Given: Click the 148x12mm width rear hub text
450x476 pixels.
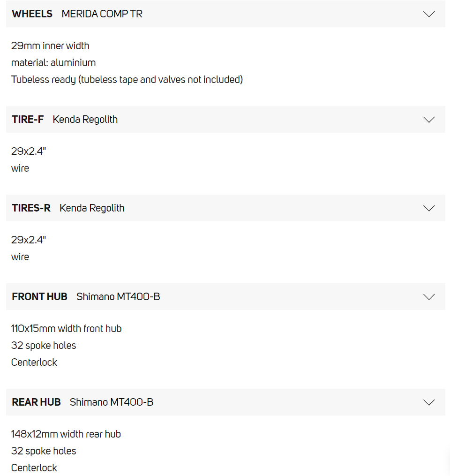Looking at the screenshot, I should 66,434.
